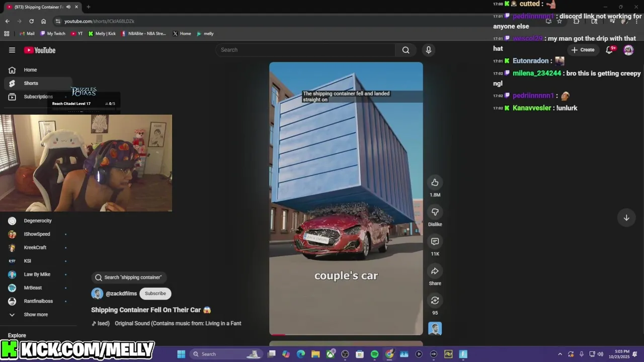Open Windows Start menu

(x=181, y=354)
